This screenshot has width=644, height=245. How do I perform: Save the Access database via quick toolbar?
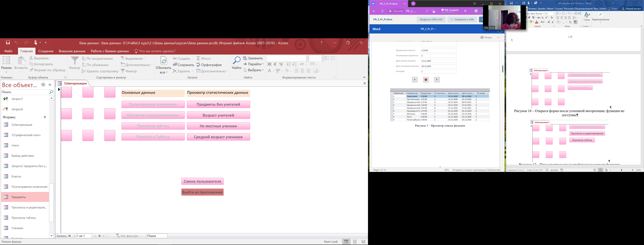(8, 43)
